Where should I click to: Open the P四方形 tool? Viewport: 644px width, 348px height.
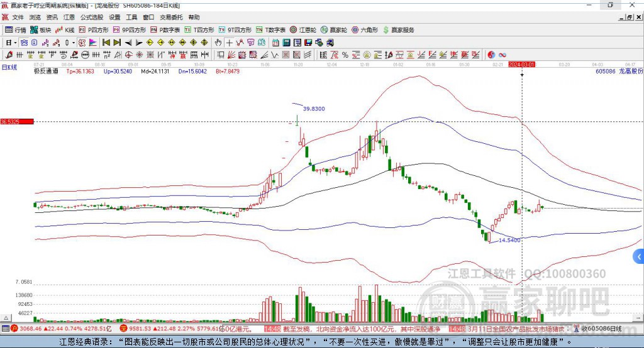(x=94, y=30)
